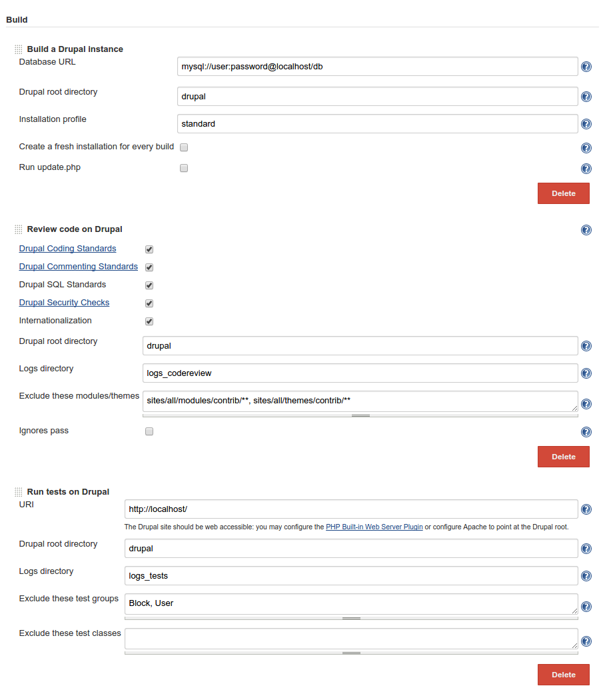
Task: Follow the PHP Built-in Web Server Plugin link
Action: [x=374, y=527]
